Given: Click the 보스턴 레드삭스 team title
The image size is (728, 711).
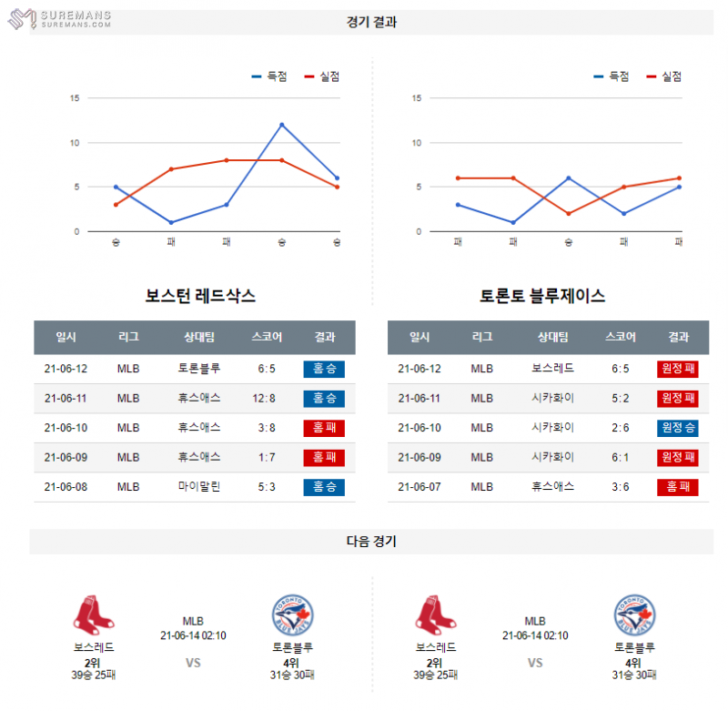Looking at the screenshot, I should [x=200, y=296].
